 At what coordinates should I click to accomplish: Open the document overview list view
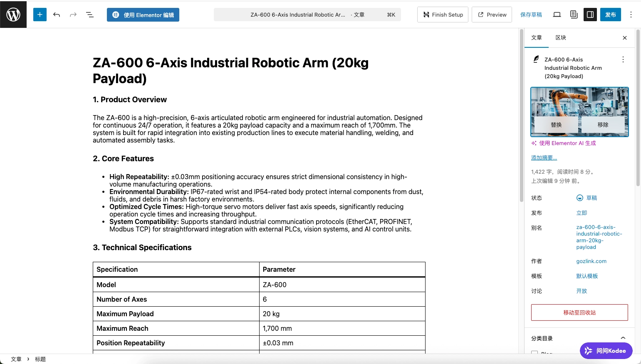coord(90,15)
